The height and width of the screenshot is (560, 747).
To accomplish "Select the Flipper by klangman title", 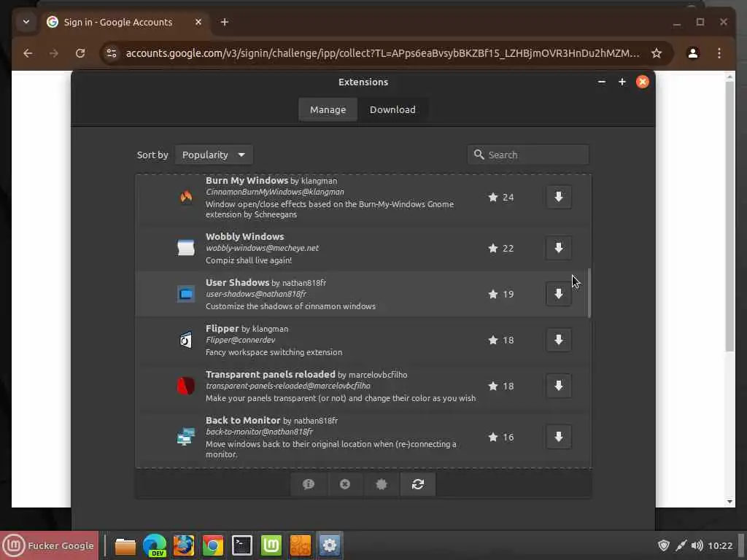I will (x=247, y=329).
